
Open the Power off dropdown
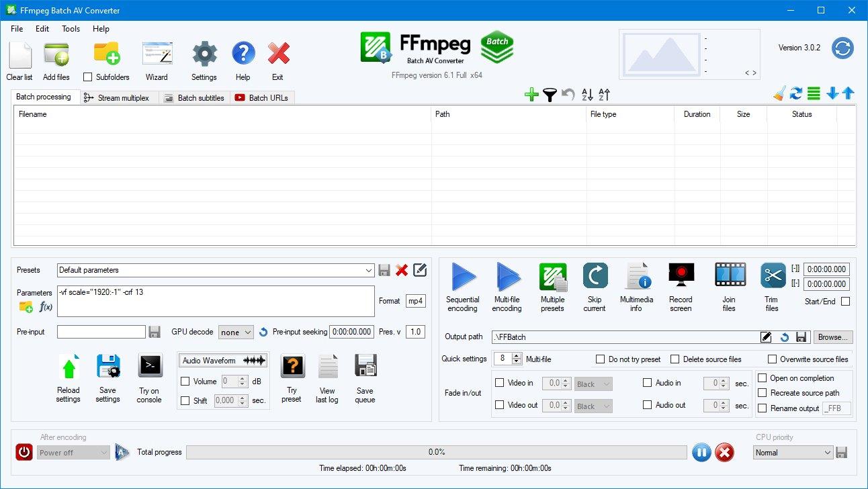point(73,453)
